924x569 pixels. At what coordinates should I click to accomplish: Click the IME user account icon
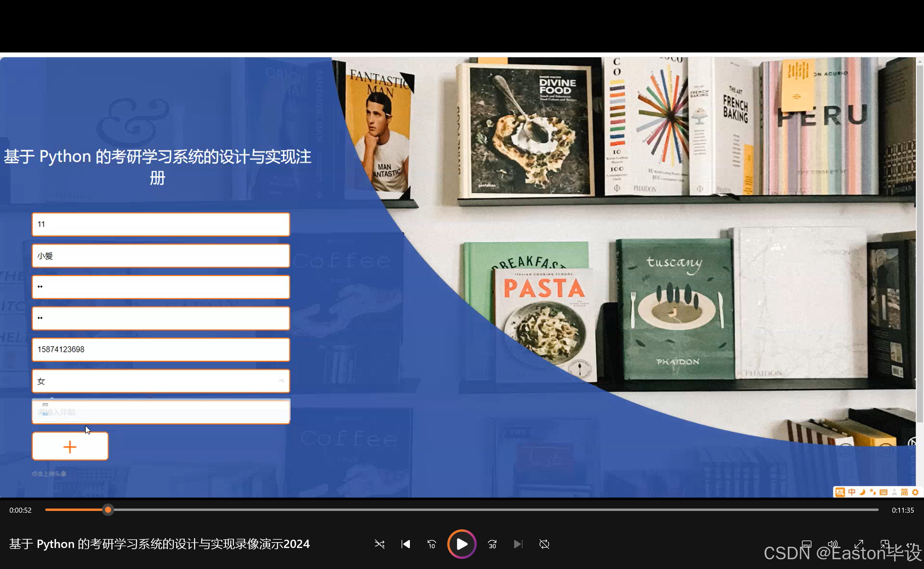tap(894, 492)
